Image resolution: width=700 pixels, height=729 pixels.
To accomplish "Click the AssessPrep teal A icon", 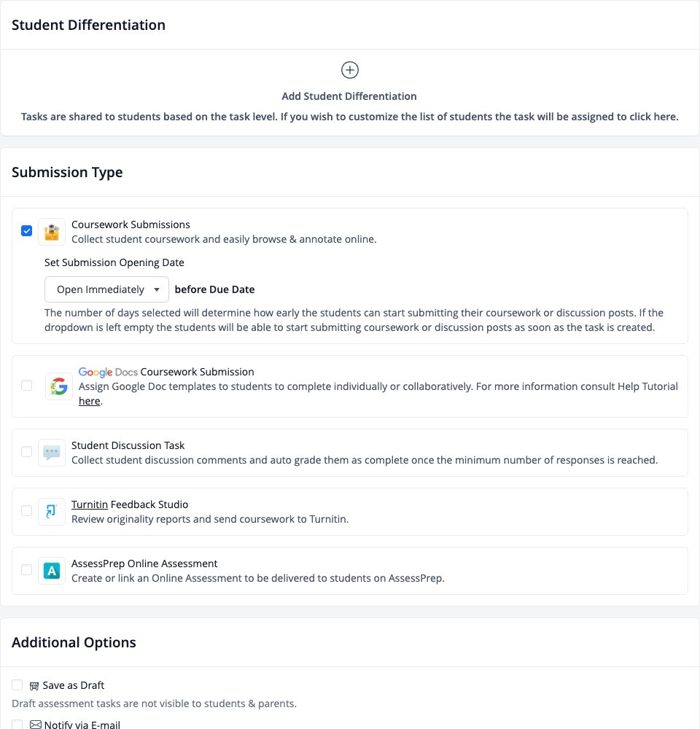I will 52,571.
